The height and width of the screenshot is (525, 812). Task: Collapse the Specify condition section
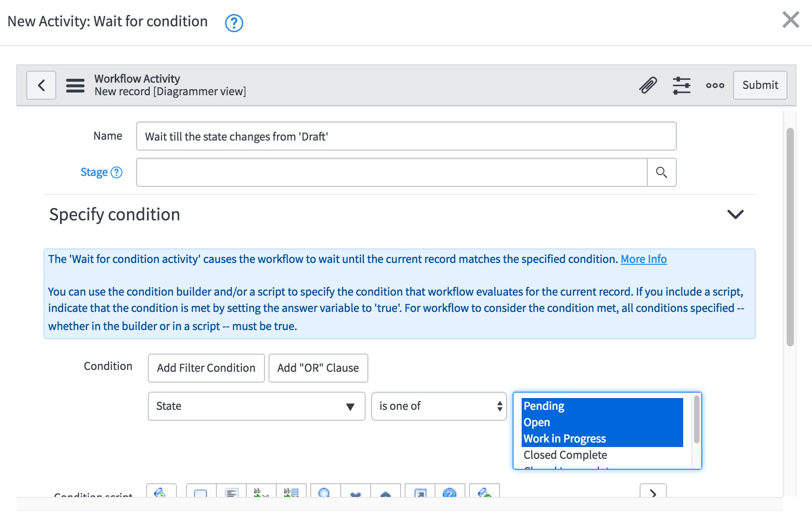tap(735, 214)
